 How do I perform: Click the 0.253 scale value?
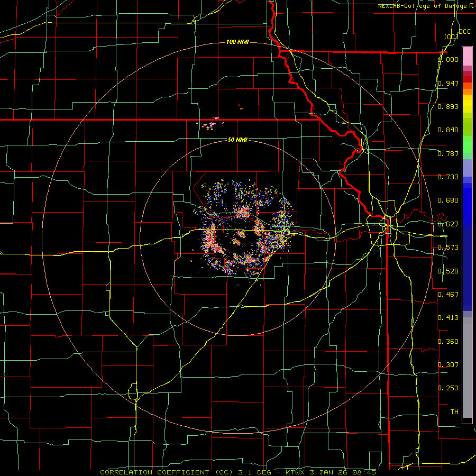[x=448, y=388]
